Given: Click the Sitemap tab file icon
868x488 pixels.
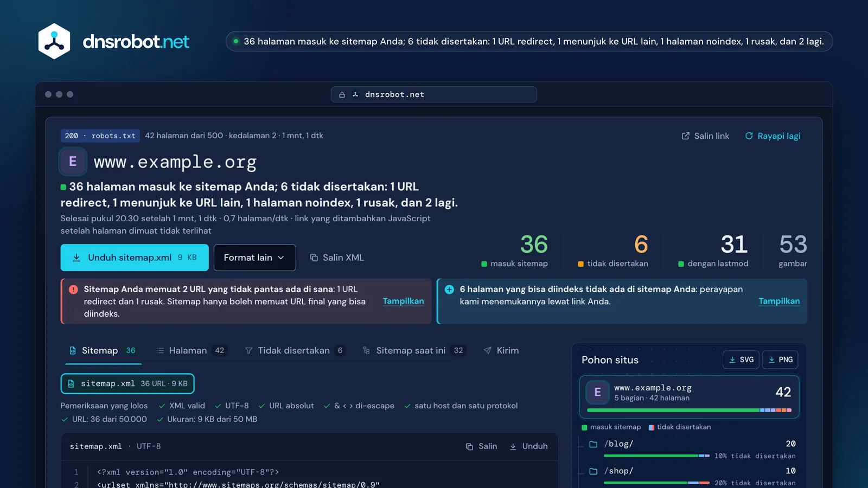Looking at the screenshot, I should coord(73,351).
